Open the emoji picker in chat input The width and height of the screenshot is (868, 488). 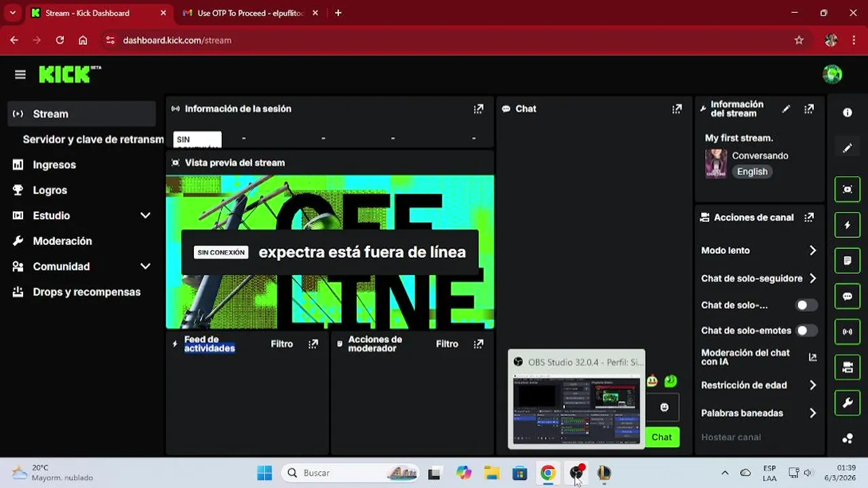click(x=665, y=407)
